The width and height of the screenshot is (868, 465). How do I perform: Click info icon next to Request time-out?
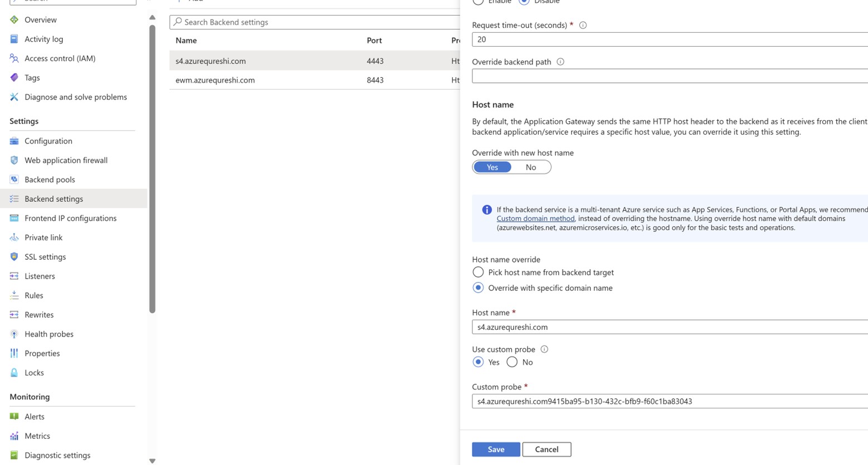point(583,25)
